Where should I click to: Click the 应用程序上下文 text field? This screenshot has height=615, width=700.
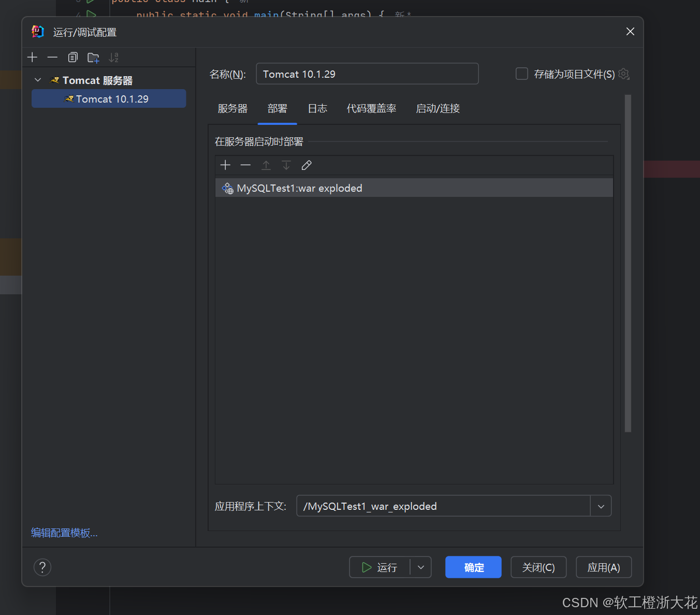point(443,506)
